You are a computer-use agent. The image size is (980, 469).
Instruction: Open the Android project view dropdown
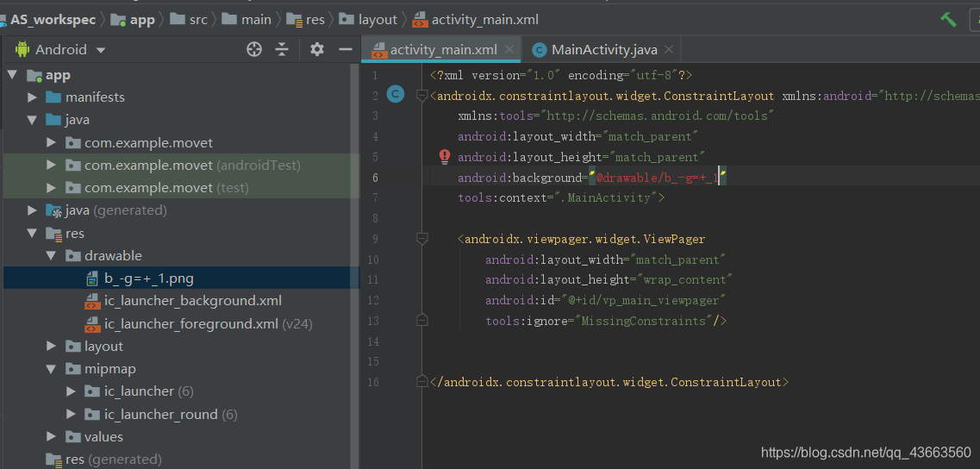60,49
